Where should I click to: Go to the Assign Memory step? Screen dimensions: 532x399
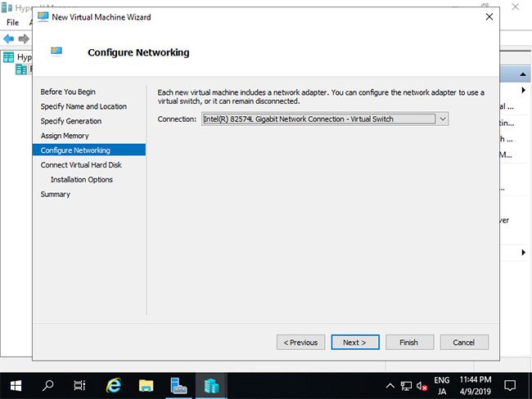pos(65,136)
